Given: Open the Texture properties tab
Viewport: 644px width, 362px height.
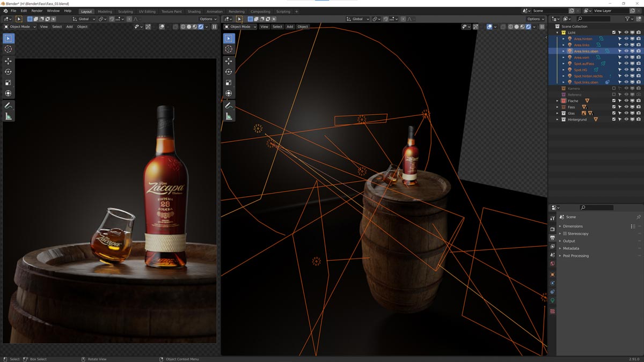Looking at the screenshot, I should pyautogui.click(x=552, y=311).
